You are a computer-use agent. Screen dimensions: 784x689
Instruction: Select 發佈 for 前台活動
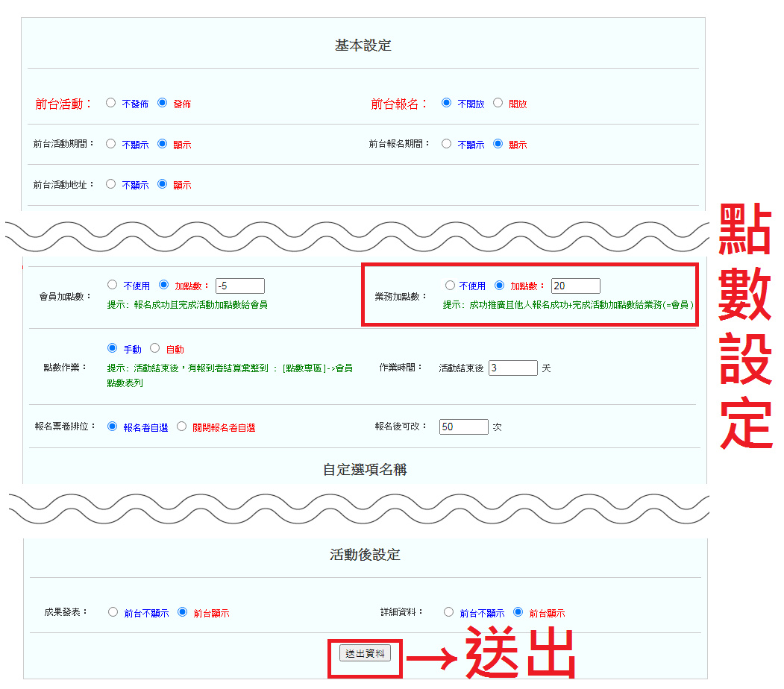[163, 103]
